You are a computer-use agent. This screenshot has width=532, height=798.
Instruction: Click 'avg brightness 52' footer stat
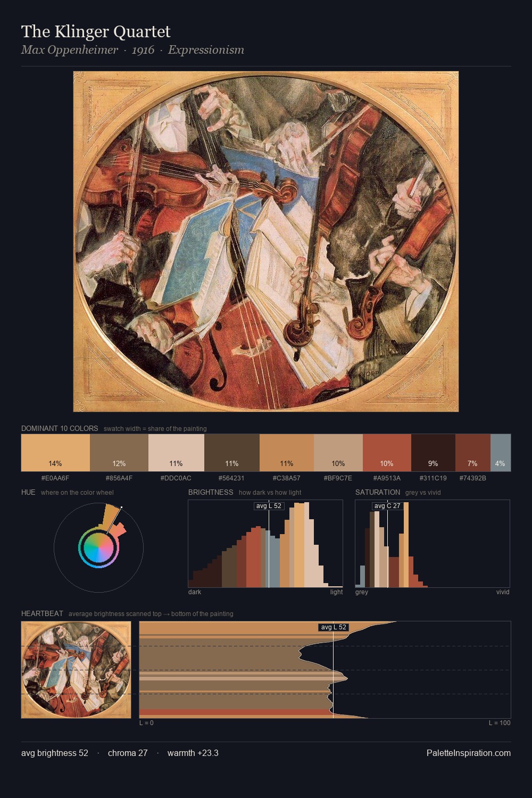(x=55, y=753)
